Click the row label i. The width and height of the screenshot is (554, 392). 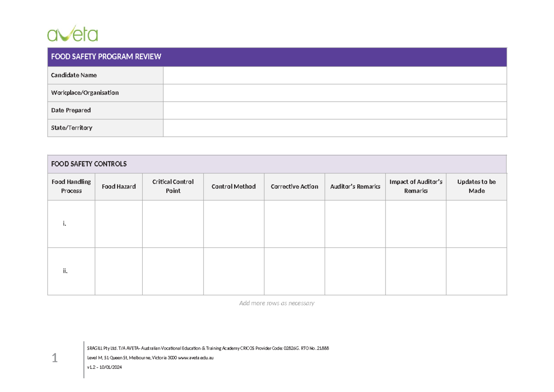pos(65,224)
